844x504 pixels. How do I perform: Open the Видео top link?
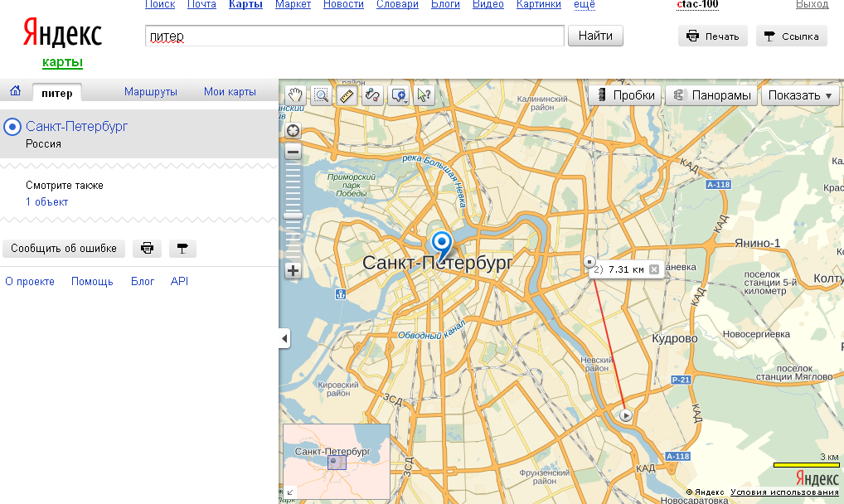[x=488, y=4]
